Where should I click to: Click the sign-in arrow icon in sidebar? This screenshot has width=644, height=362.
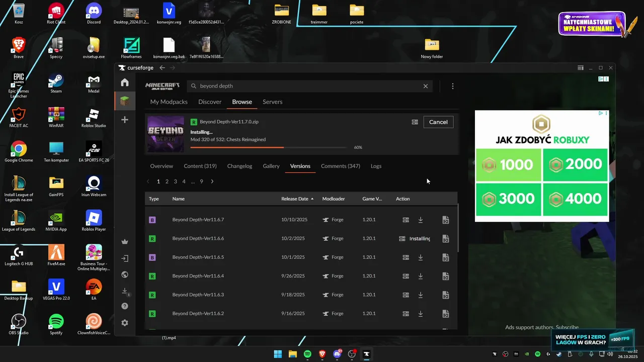point(125,258)
